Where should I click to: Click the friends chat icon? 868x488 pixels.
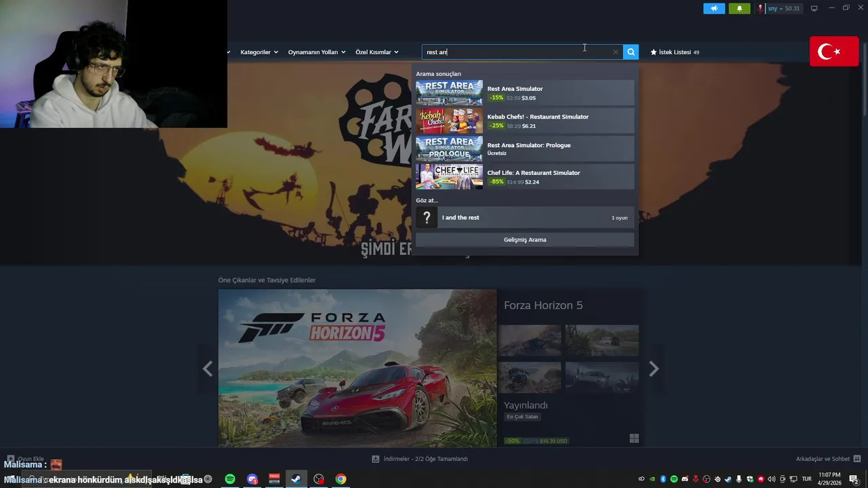click(857, 459)
